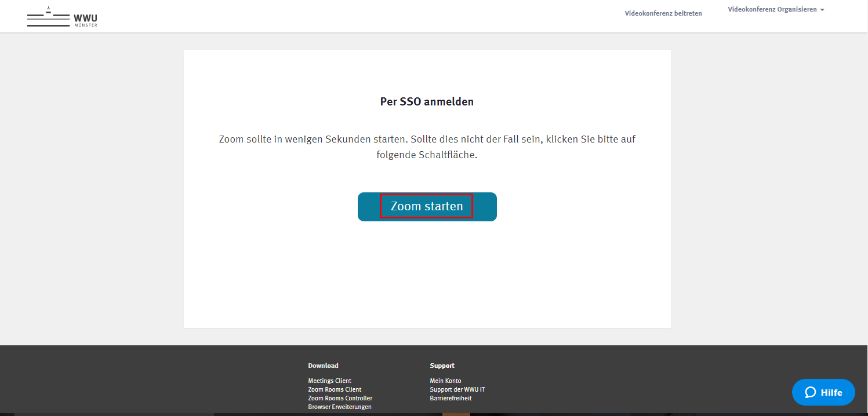Viewport: 868px width, 416px height.
Task: Go to Mein Konto in the footer
Action: (445, 381)
